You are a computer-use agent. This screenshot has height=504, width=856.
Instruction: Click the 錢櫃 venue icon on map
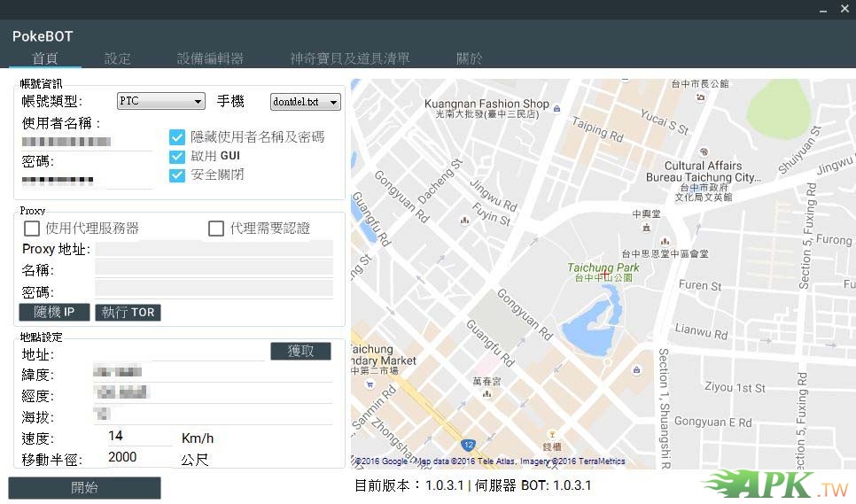pos(552,435)
